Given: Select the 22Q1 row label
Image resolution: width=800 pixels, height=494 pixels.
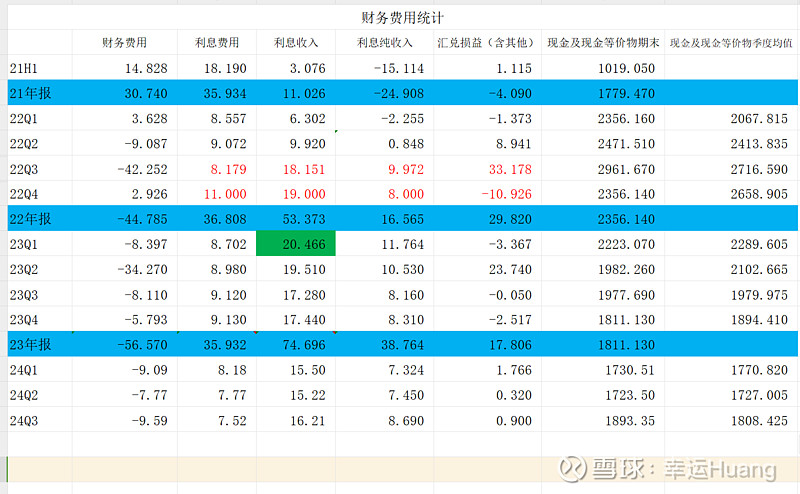Looking at the screenshot, I should click(23, 119).
